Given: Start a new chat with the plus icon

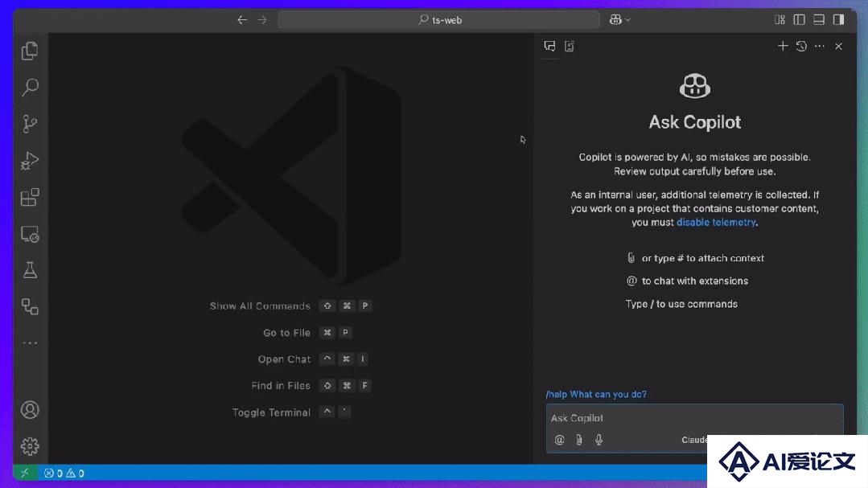Looking at the screenshot, I should coord(782,46).
